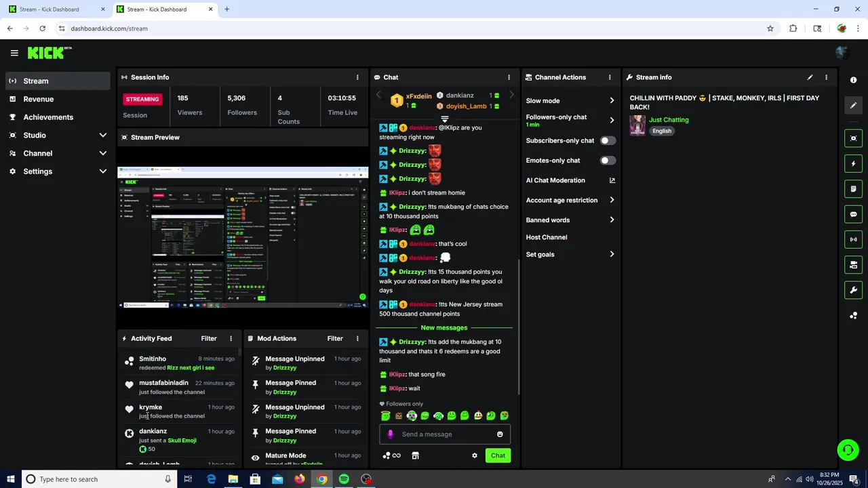Open the hamburger navigation menu
The width and height of the screenshot is (868, 488).
click(14, 53)
